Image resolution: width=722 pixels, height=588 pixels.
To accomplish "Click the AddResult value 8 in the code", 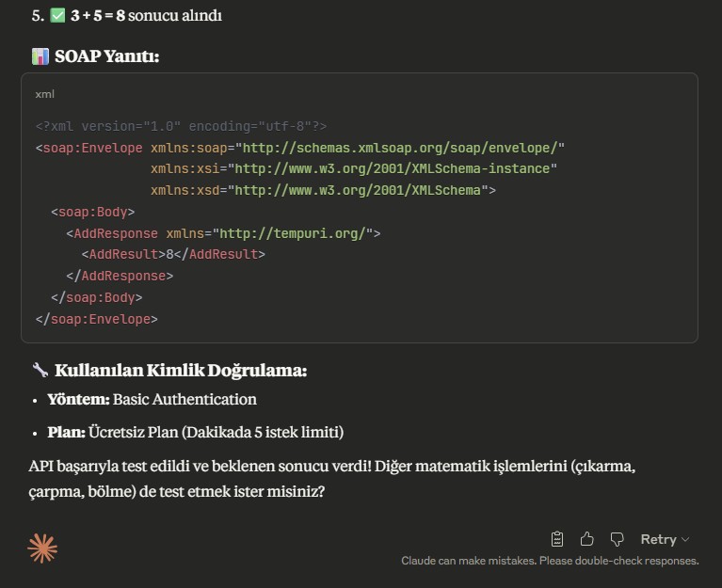I will (168, 254).
